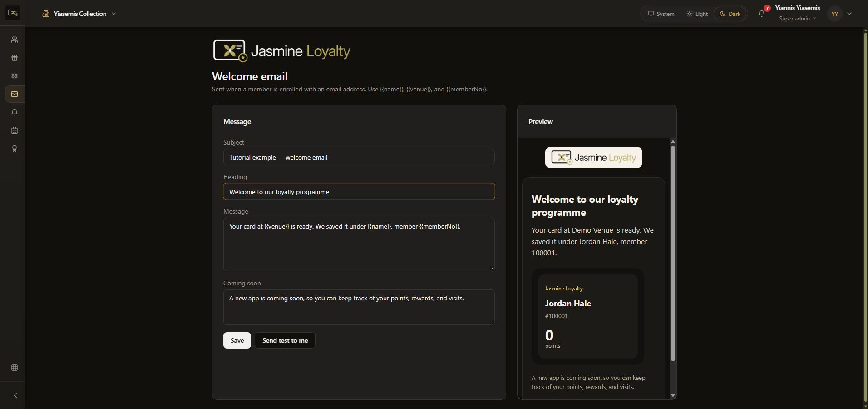Click preview scrollbar up arrow
The width and height of the screenshot is (868, 409).
point(673,142)
